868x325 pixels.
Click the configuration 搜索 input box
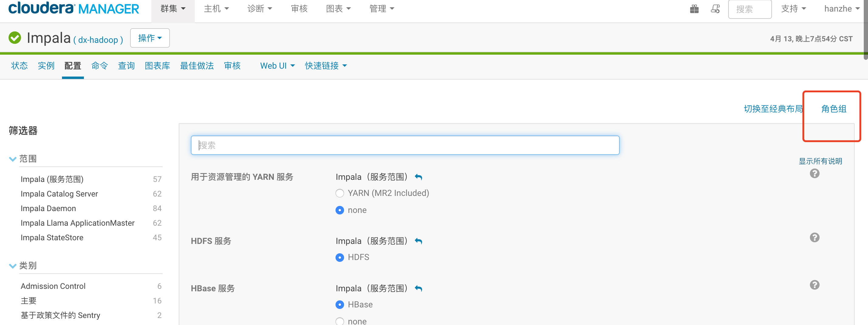pos(405,145)
